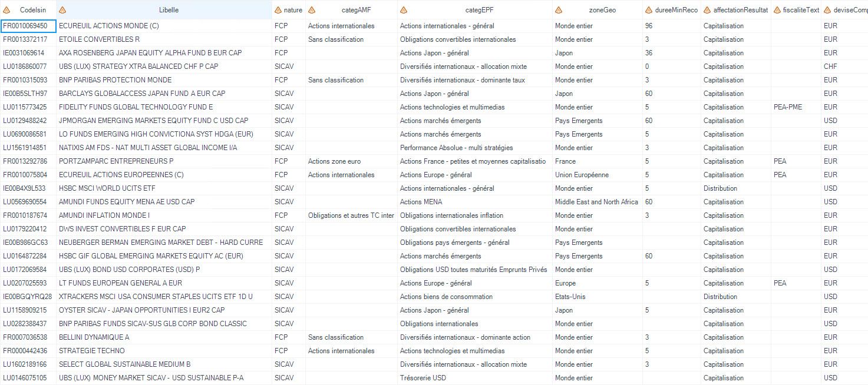This screenshot has height=385, width=868.
Task: Click the type icon beside zoneGeo header
Action: (x=559, y=10)
